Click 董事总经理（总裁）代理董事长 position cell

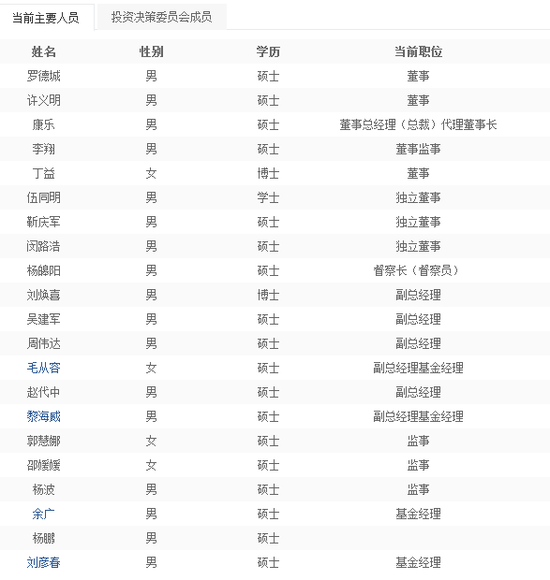[418, 125]
